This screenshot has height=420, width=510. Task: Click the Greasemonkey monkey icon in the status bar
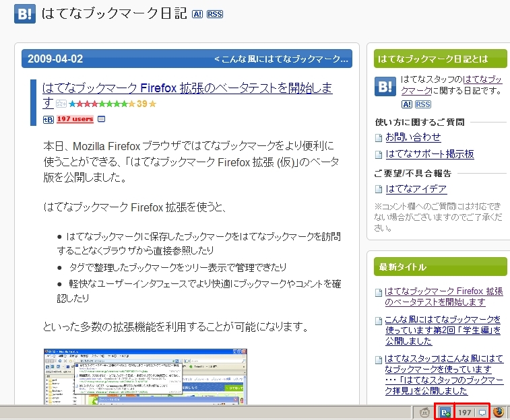pyautogui.click(x=425, y=413)
